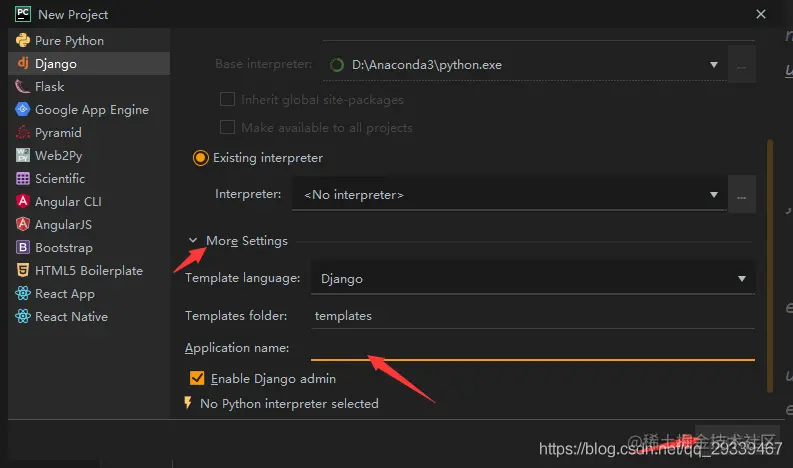Open the Base interpreter dropdown
Image resolution: width=793 pixels, height=468 pixels.
point(524,65)
